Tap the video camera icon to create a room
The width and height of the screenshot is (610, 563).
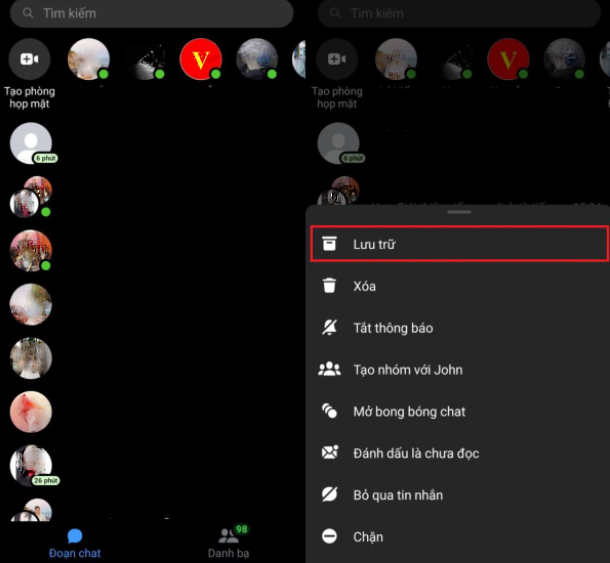(29, 60)
